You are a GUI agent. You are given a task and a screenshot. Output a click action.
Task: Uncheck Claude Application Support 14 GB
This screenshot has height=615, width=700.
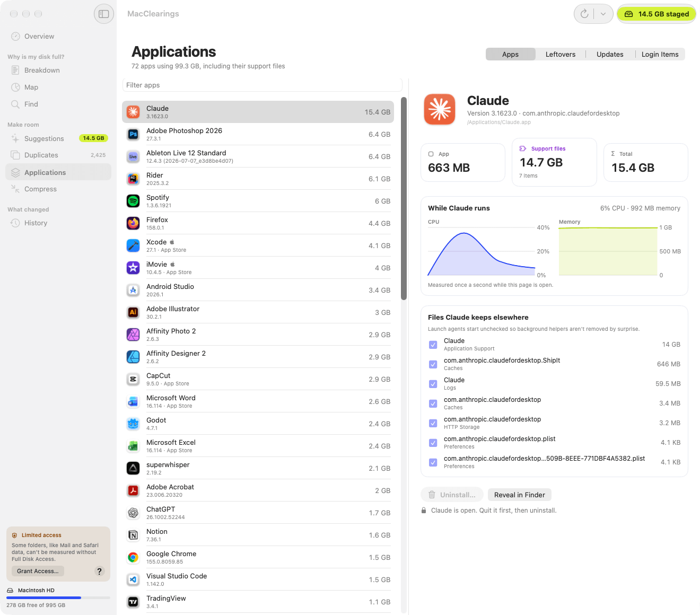[433, 345]
